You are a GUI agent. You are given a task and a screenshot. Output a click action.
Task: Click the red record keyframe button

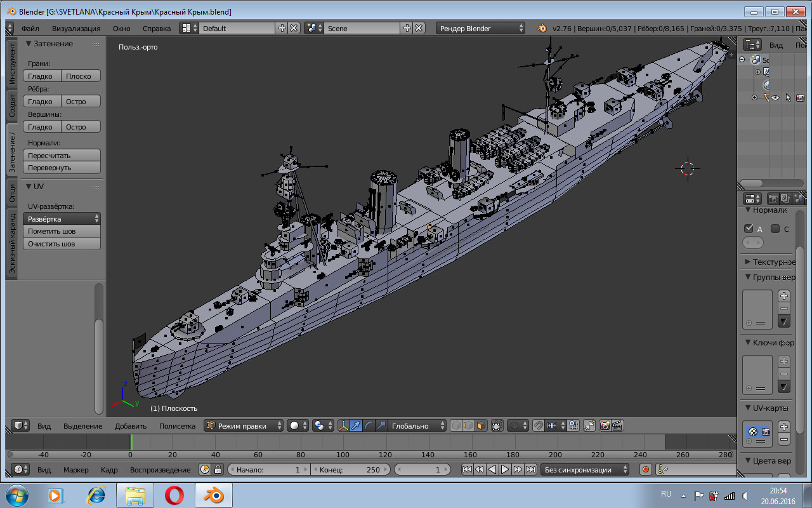pos(646,470)
